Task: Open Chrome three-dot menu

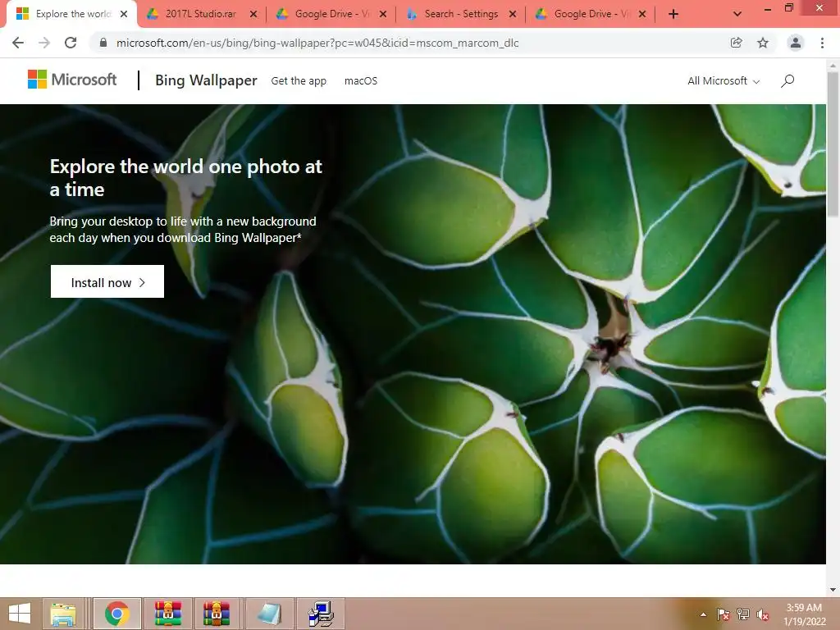Action: pos(822,43)
